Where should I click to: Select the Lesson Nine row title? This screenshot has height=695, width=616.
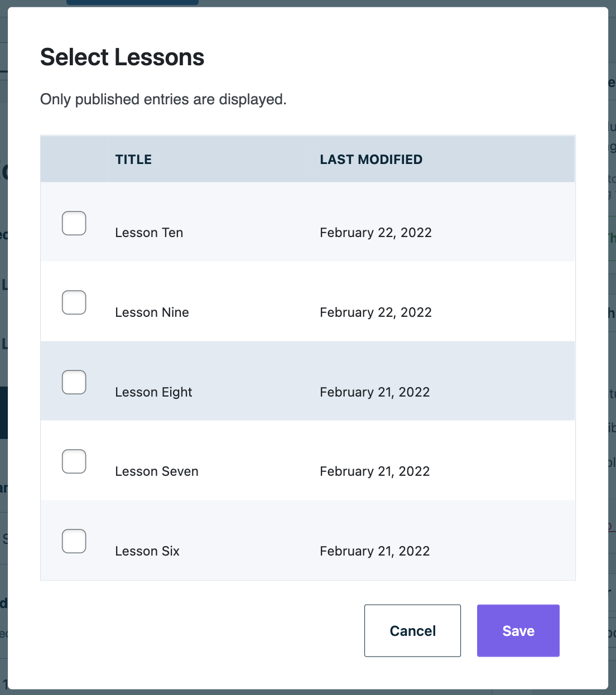(152, 312)
